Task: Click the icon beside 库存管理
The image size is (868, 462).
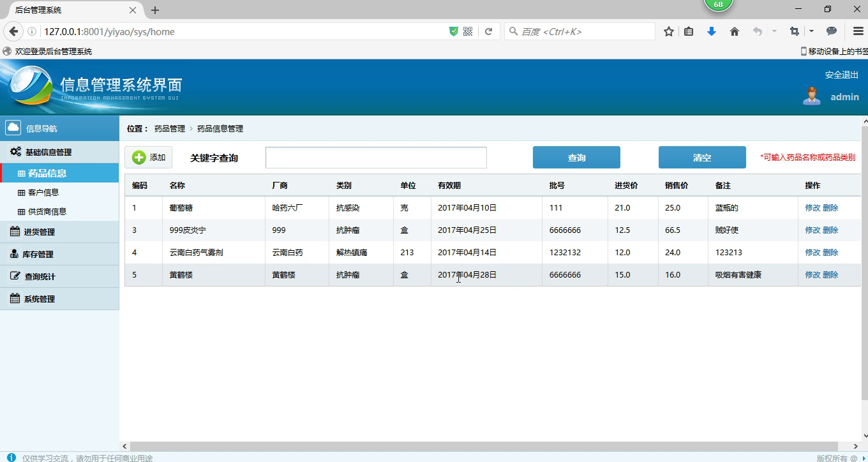Action: (x=15, y=254)
